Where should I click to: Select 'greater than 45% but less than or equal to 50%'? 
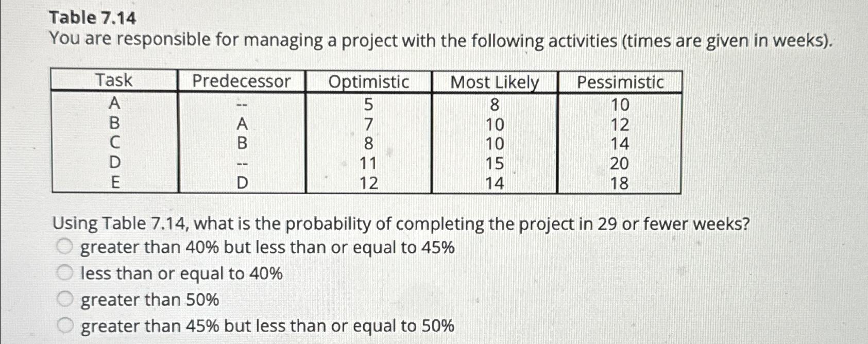click(65, 324)
